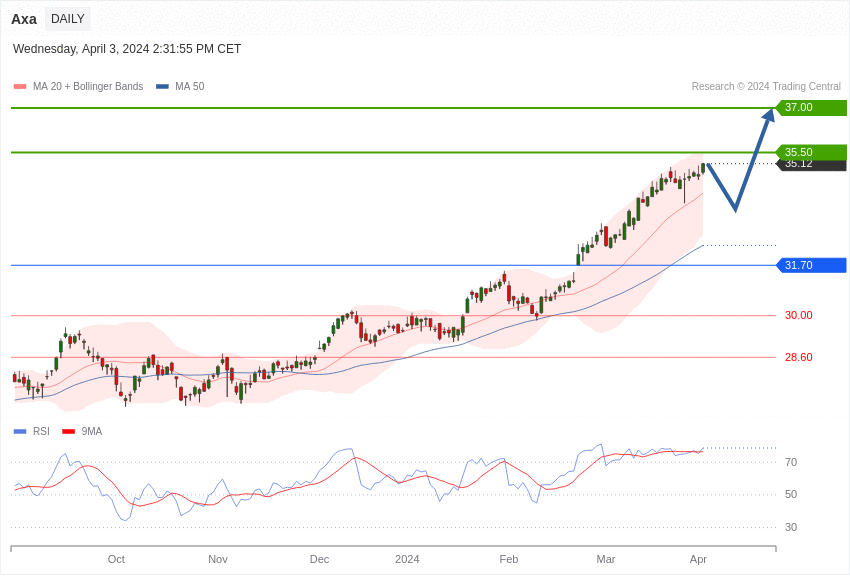Screen dimensions: 850x576
Task: Click the Apr label on time axis
Action: (698, 559)
